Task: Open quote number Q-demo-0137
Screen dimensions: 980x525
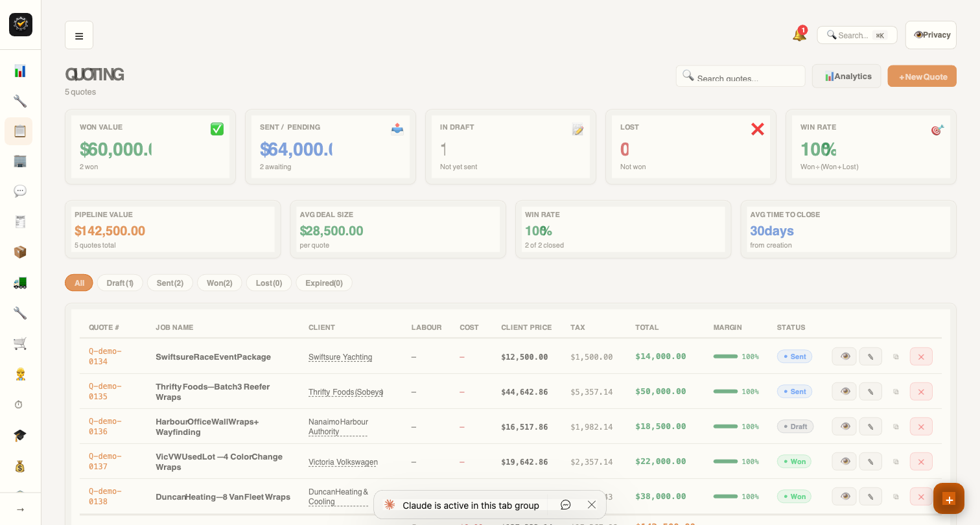Action: tap(105, 461)
